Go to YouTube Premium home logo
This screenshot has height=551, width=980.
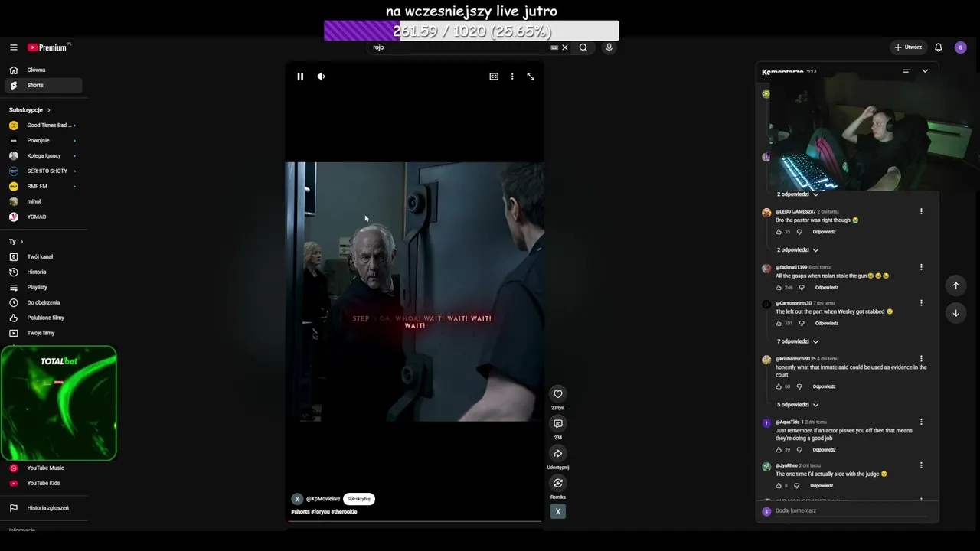47,47
